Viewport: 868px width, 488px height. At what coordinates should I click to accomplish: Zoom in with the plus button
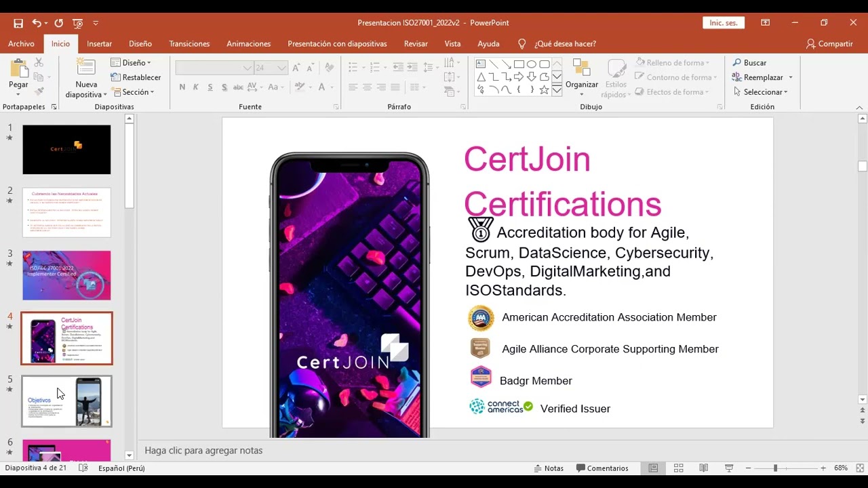click(x=823, y=468)
